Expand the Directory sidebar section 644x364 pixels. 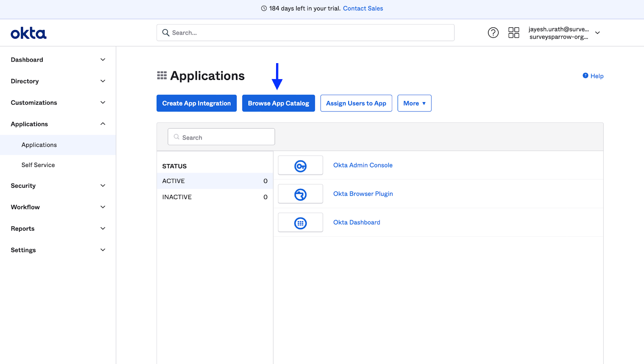[58, 81]
